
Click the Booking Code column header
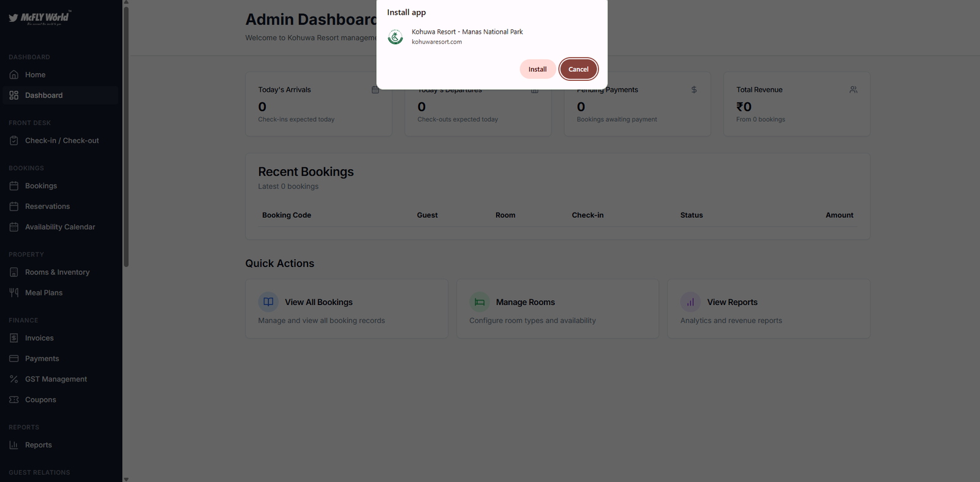pos(287,215)
